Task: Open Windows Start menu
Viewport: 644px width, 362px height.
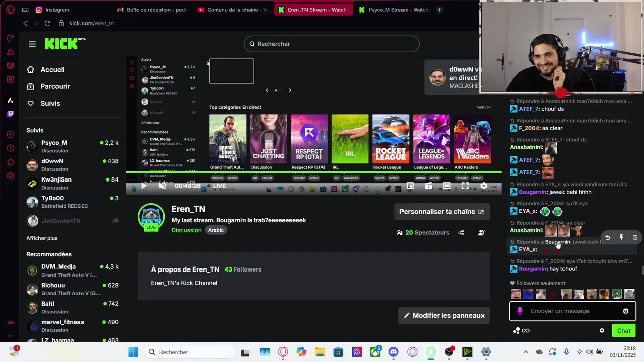Action: tap(133, 352)
